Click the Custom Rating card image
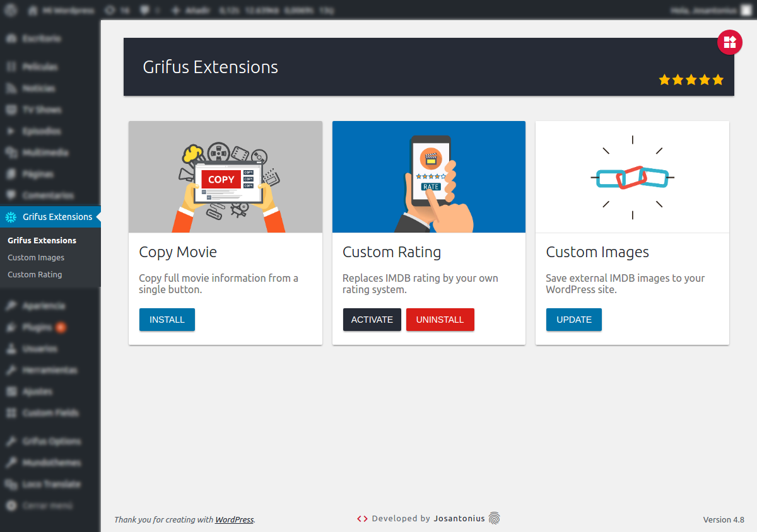757x532 pixels. (429, 177)
